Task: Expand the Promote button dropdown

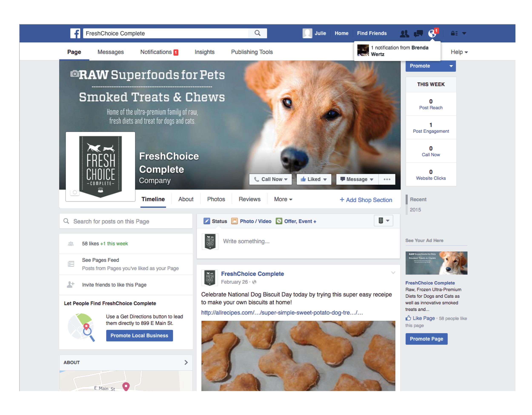Action: (x=451, y=66)
